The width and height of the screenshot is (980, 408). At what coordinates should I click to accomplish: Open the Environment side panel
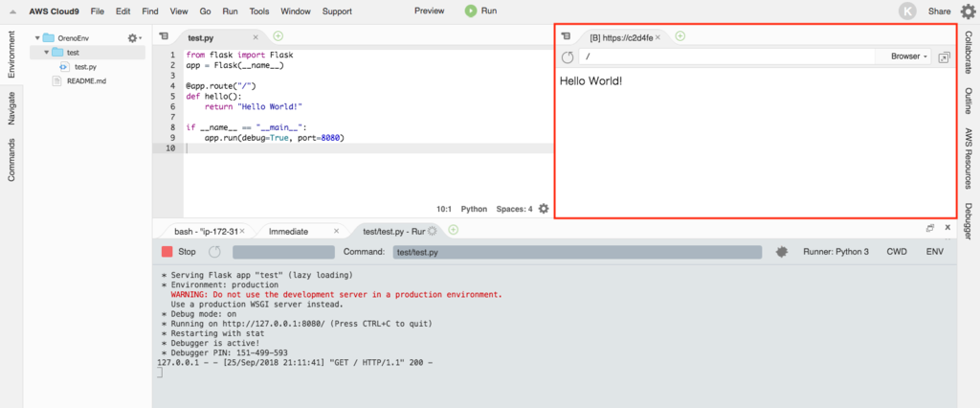11,54
